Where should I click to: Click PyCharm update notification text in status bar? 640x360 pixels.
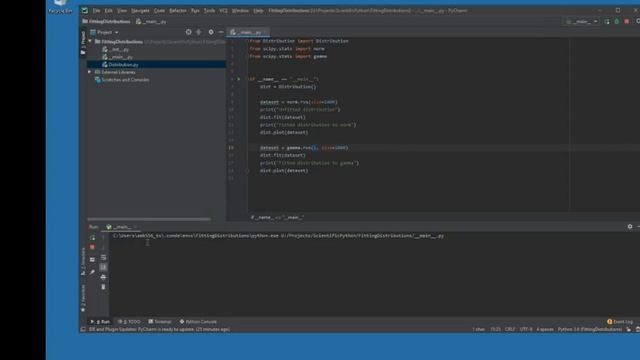coord(159,329)
